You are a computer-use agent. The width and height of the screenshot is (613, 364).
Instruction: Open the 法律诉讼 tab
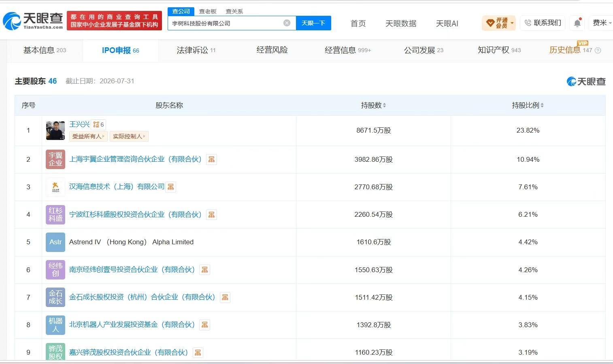tap(196, 50)
